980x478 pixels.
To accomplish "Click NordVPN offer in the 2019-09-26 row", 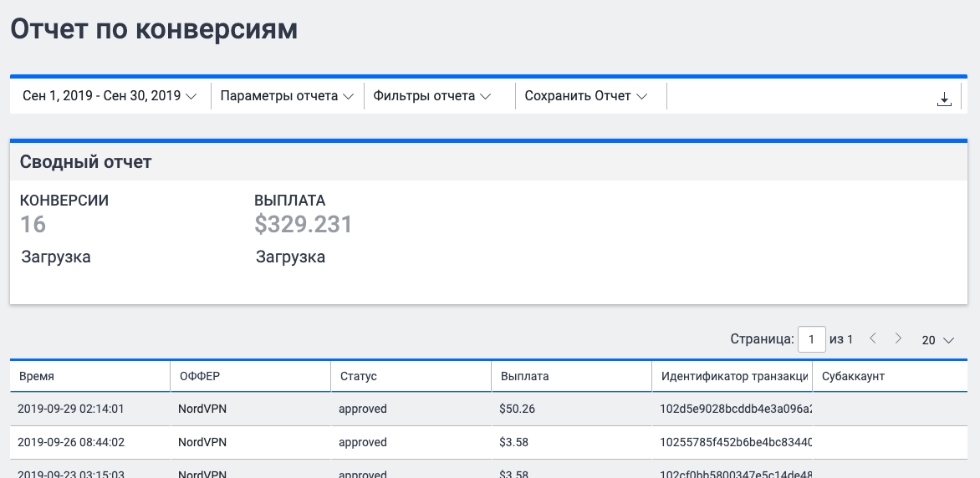I will (x=202, y=442).
